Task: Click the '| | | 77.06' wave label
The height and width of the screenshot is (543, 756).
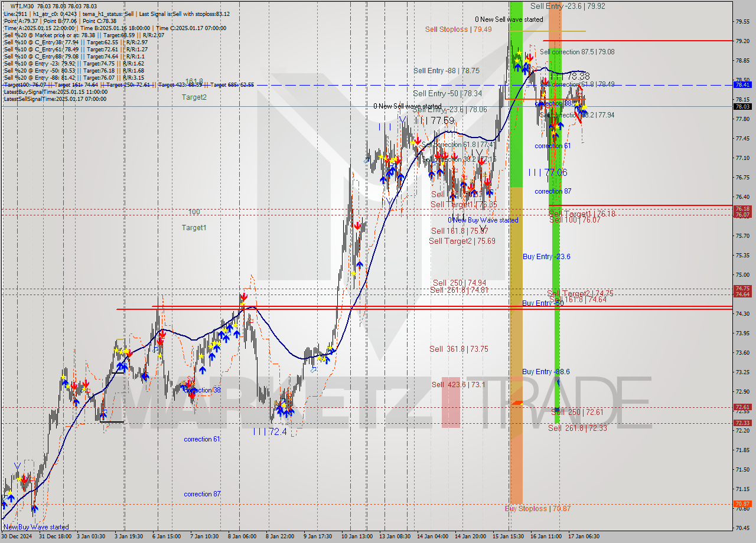Action: pos(548,172)
